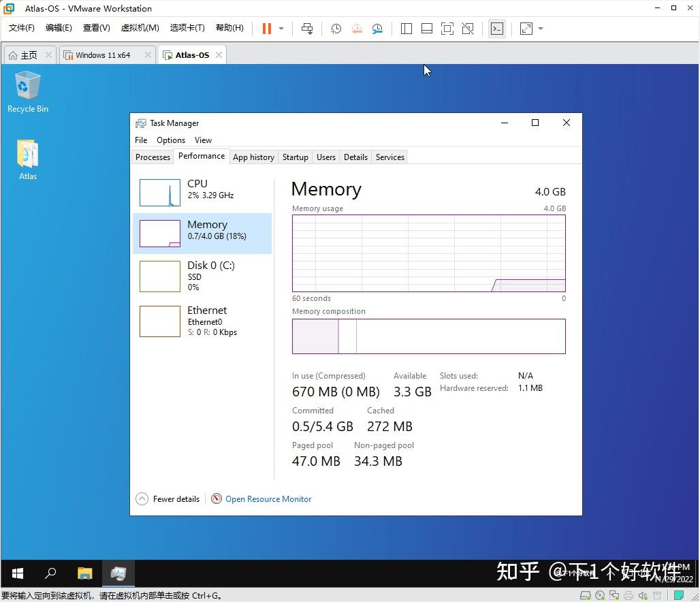Select the Ethernet performance item
Image resolution: width=700 pixels, height=602 pixels.
[x=202, y=321]
